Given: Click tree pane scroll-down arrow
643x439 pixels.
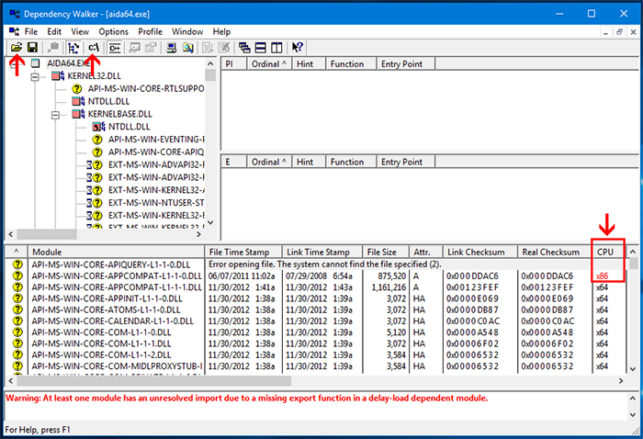Looking at the screenshot, I should pyautogui.click(x=210, y=223).
